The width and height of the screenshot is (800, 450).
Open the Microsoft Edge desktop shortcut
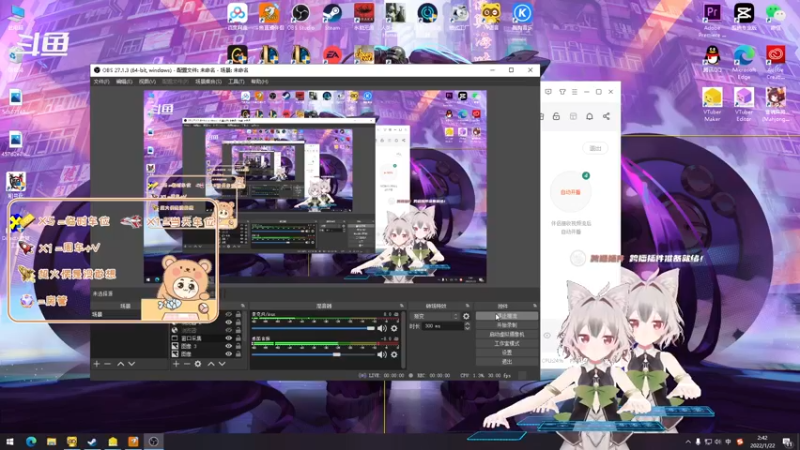coord(744,62)
